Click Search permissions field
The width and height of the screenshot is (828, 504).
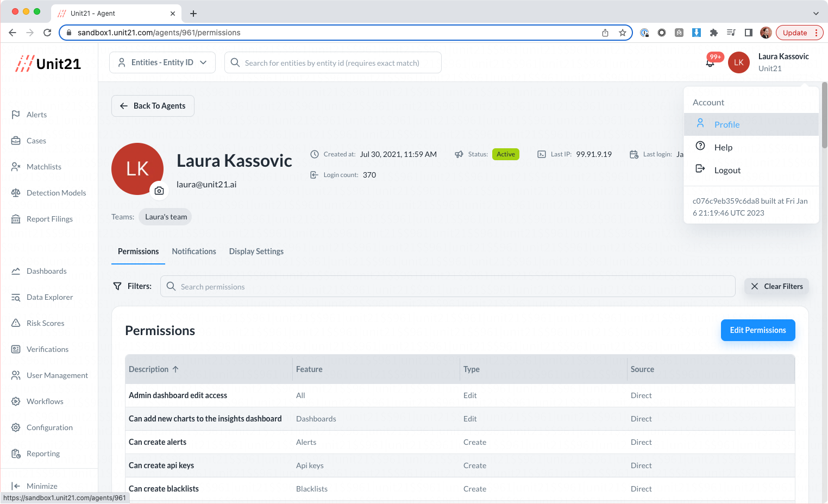(x=448, y=286)
